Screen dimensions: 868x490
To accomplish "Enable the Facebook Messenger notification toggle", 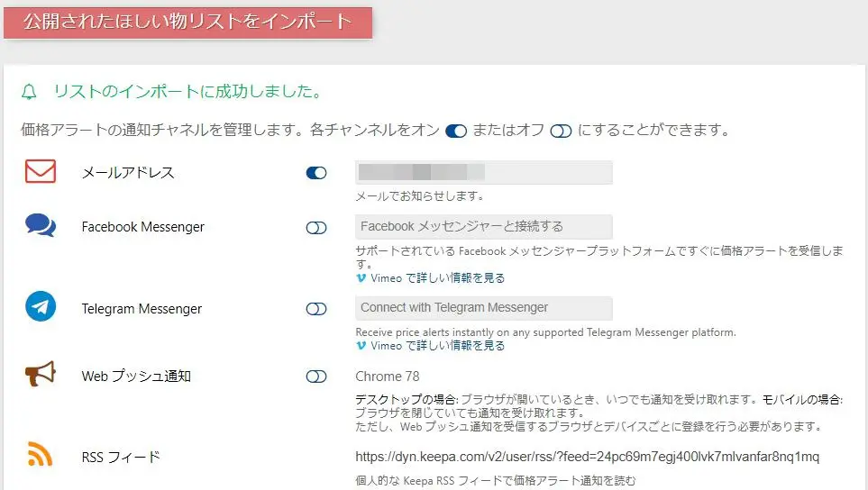I will [x=316, y=228].
